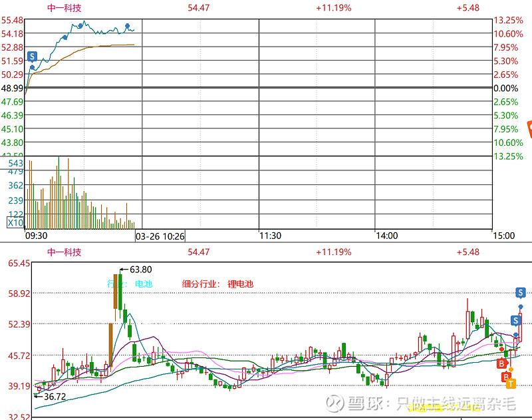
Task: Click the 03-26 10:26 time cursor label
Action: (x=160, y=236)
